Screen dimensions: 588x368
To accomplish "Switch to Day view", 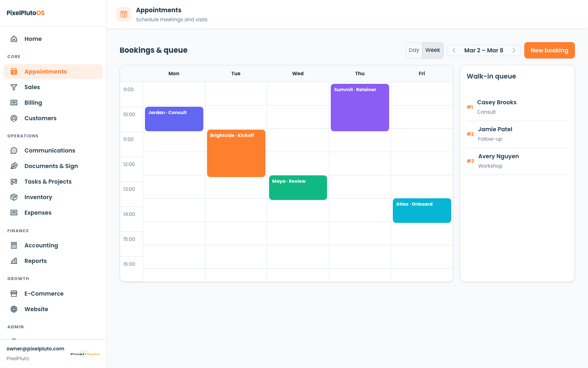I will (414, 50).
